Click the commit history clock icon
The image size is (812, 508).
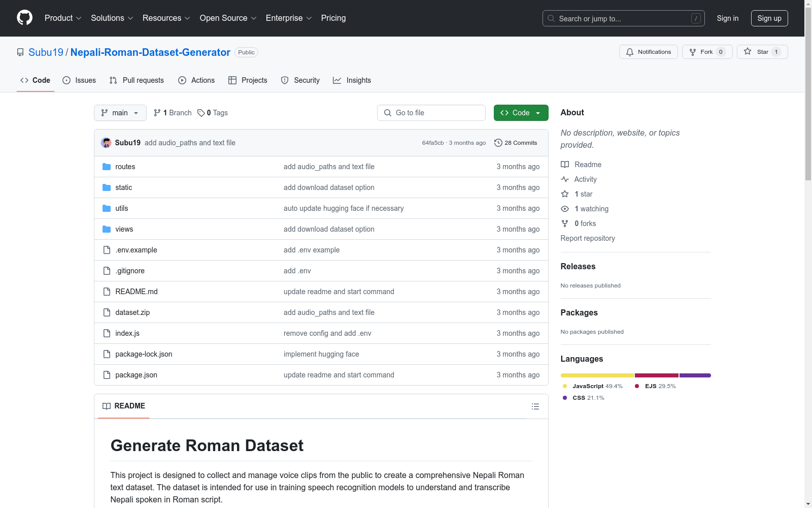pos(498,143)
